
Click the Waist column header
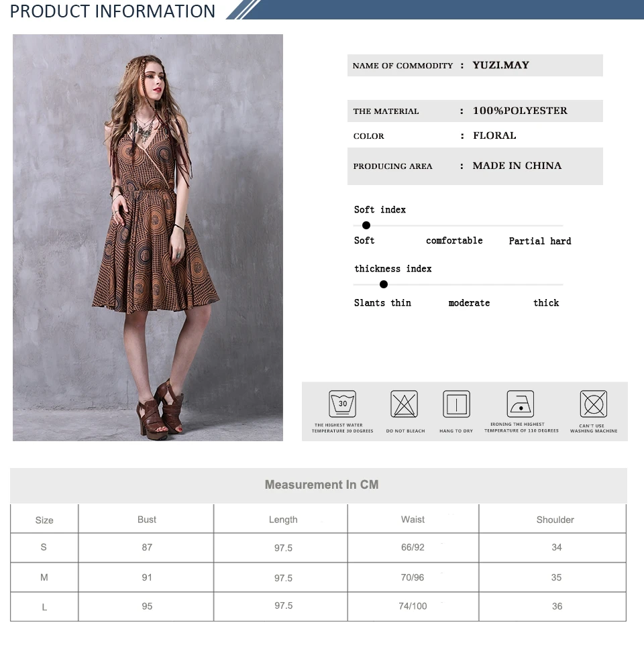[x=413, y=520]
